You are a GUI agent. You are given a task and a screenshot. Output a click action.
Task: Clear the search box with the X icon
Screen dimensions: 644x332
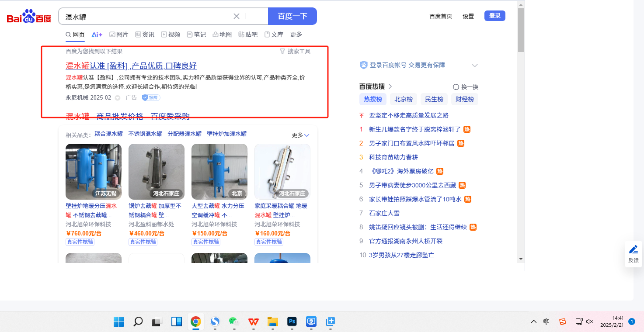[x=237, y=16]
